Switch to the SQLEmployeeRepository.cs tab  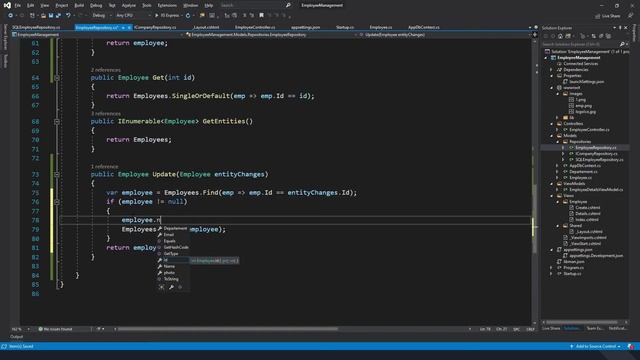tap(36, 27)
